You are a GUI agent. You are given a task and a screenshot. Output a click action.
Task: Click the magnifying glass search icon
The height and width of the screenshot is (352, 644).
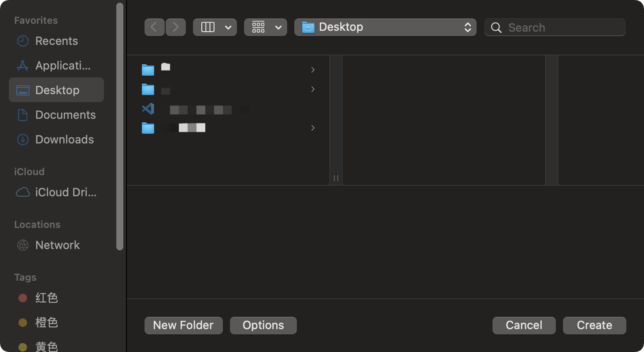(x=496, y=28)
